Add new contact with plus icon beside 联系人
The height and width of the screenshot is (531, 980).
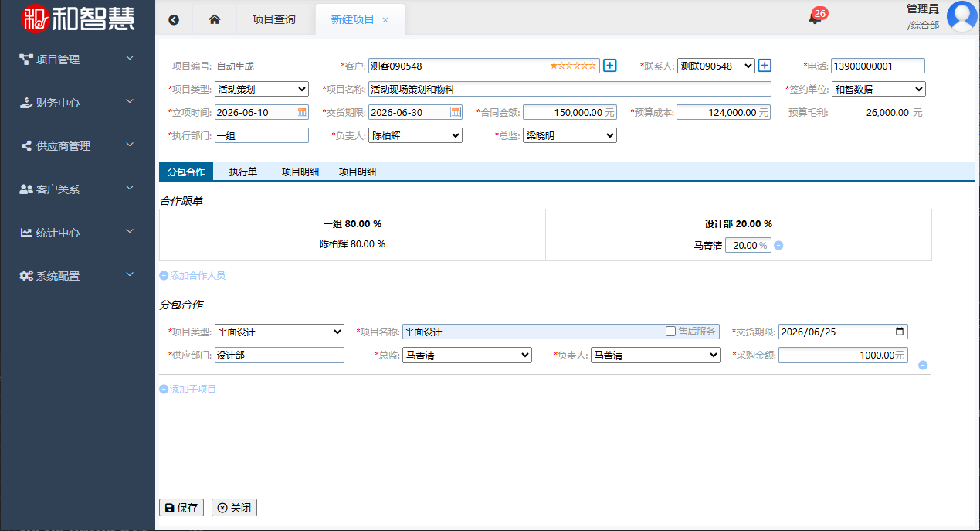(765, 66)
